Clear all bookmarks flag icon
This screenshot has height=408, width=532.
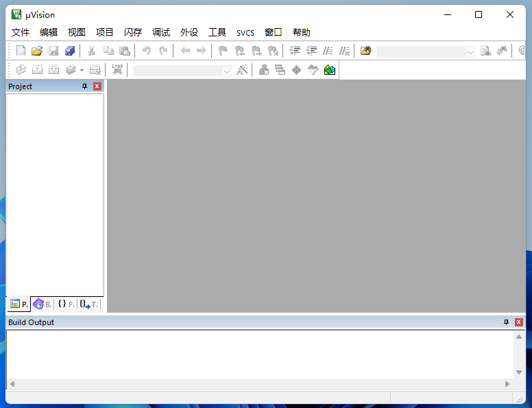pyautogui.click(x=273, y=51)
